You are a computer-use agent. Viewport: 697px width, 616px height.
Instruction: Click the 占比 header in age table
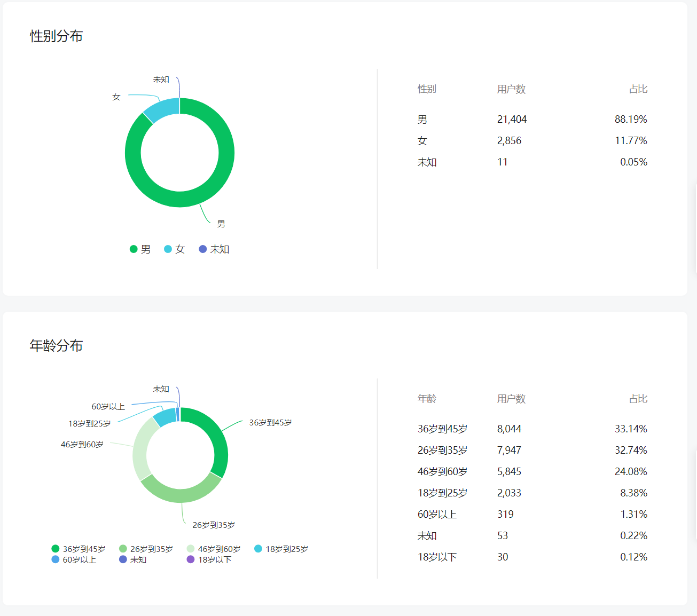pos(638,399)
